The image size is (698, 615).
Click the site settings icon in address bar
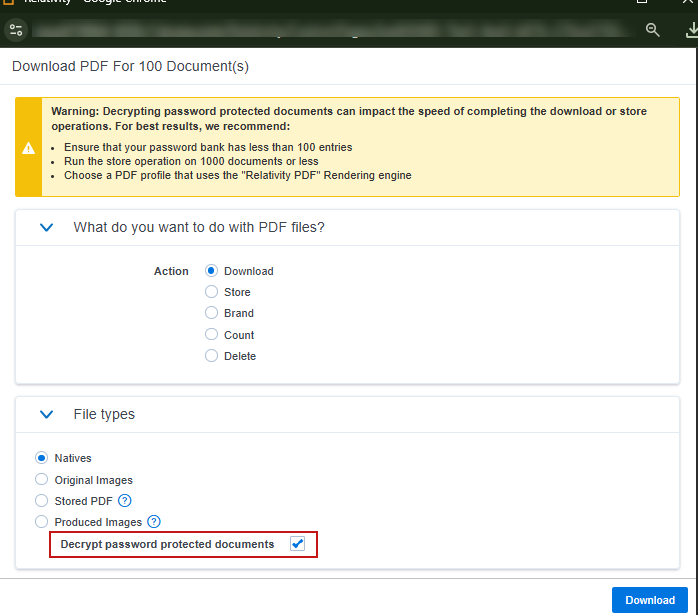point(16,30)
